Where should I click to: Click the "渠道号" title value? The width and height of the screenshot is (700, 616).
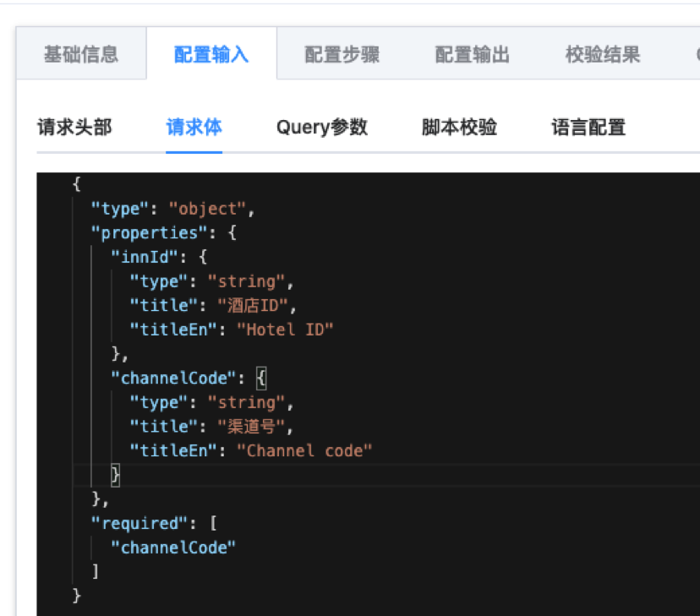pos(252,427)
